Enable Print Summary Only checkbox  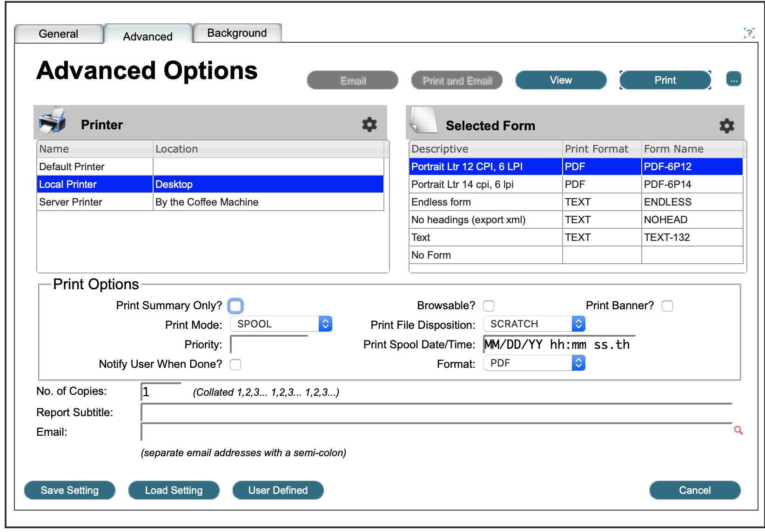(x=235, y=306)
